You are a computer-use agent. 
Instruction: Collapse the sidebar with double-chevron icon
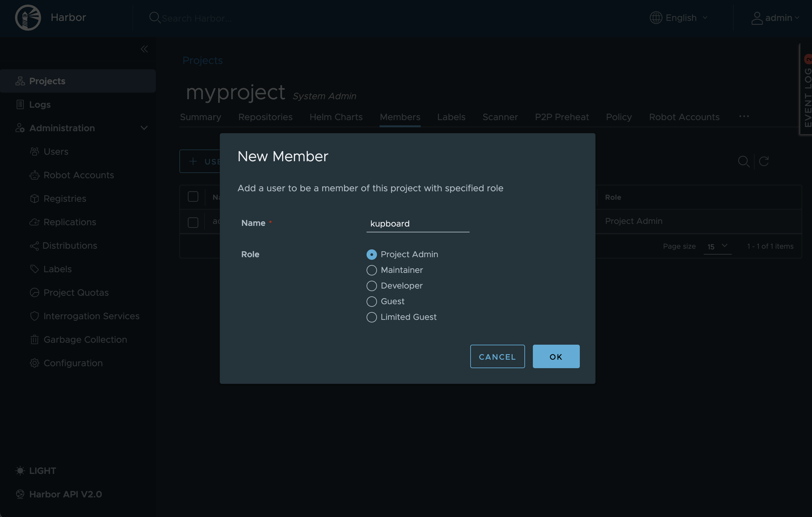[x=144, y=49]
